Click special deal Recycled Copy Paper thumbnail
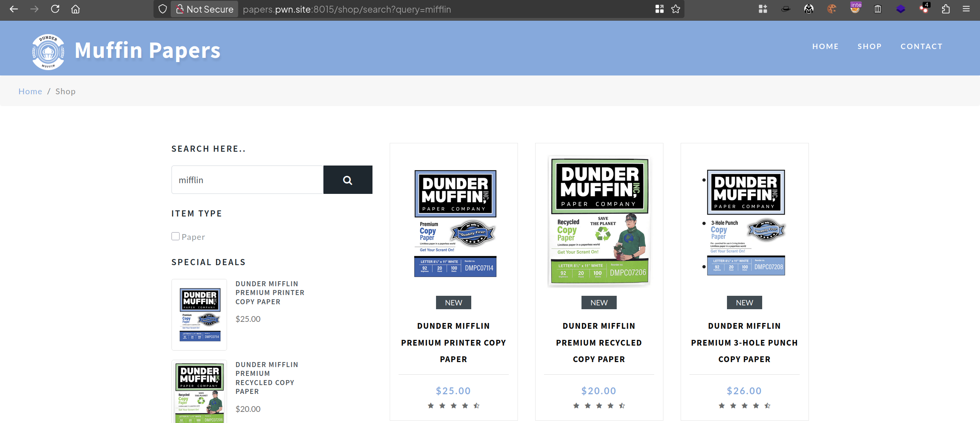This screenshot has height=423, width=980. point(199,392)
